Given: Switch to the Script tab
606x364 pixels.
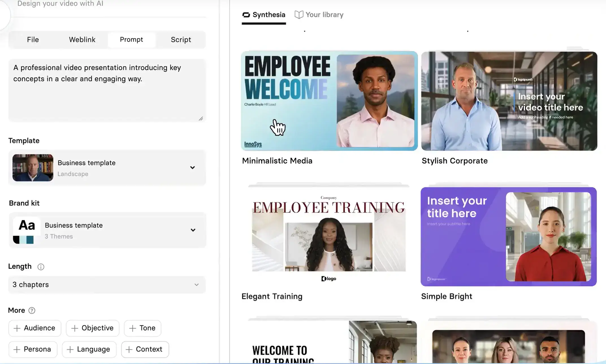Looking at the screenshot, I should pos(181,40).
